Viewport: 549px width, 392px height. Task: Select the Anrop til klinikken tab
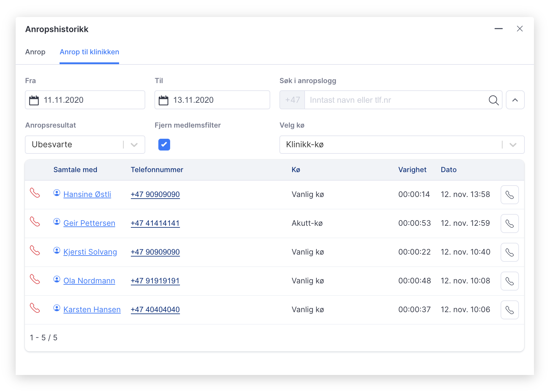tap(89, 52)
